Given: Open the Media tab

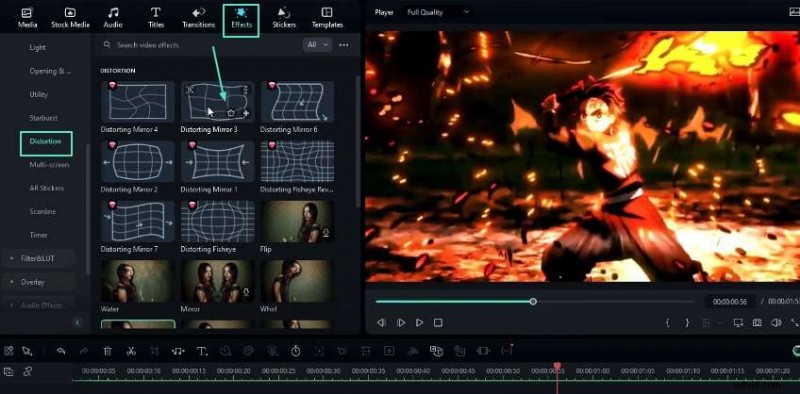Looking at the screenshot, I should point(28,18).
